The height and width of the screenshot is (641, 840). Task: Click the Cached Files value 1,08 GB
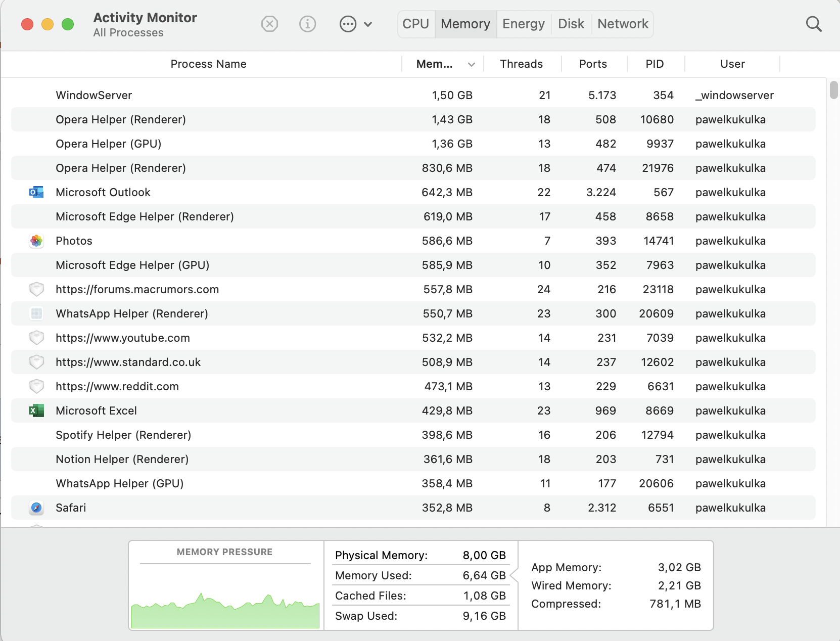click(x=484, y=596)
